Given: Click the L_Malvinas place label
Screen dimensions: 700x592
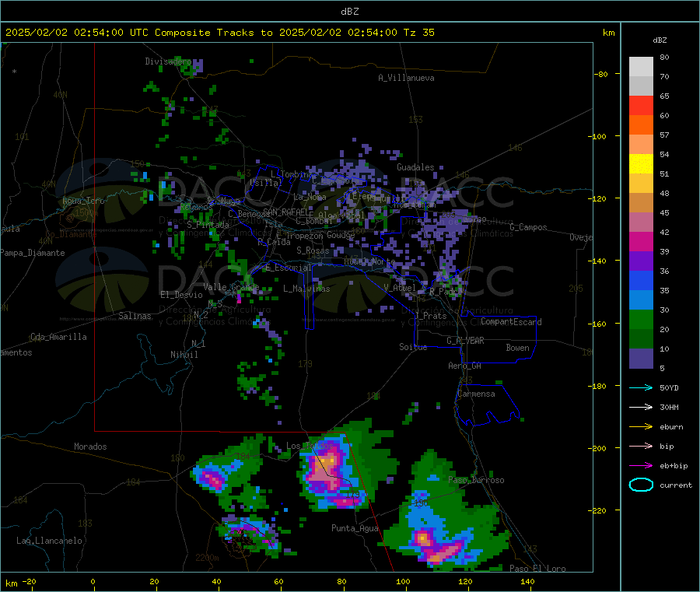Looking at the screenshot, I should [306, 289].
